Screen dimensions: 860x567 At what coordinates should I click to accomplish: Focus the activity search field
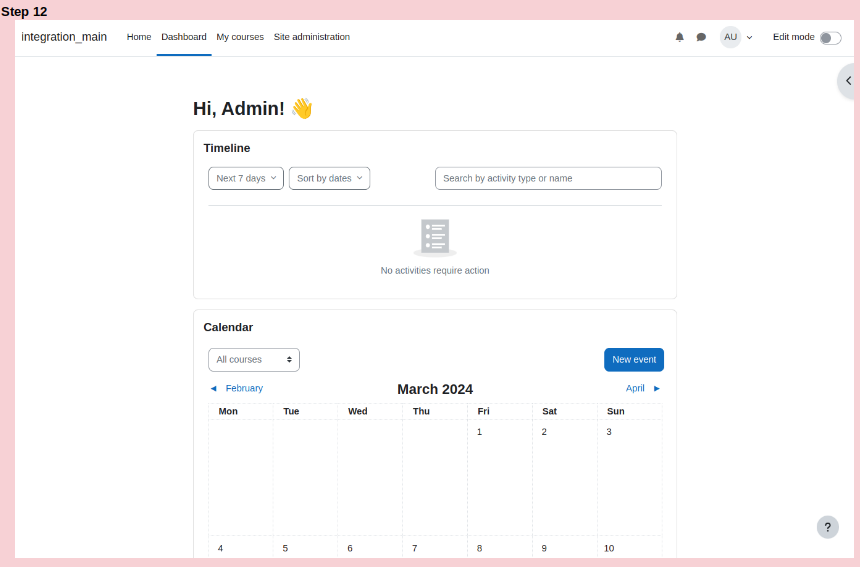548,178
